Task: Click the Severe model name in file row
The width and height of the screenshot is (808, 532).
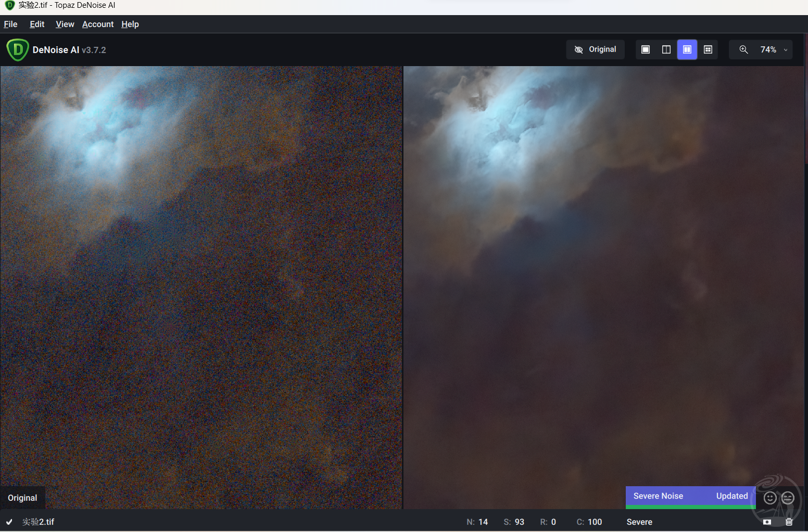Action: click(639, 522)
